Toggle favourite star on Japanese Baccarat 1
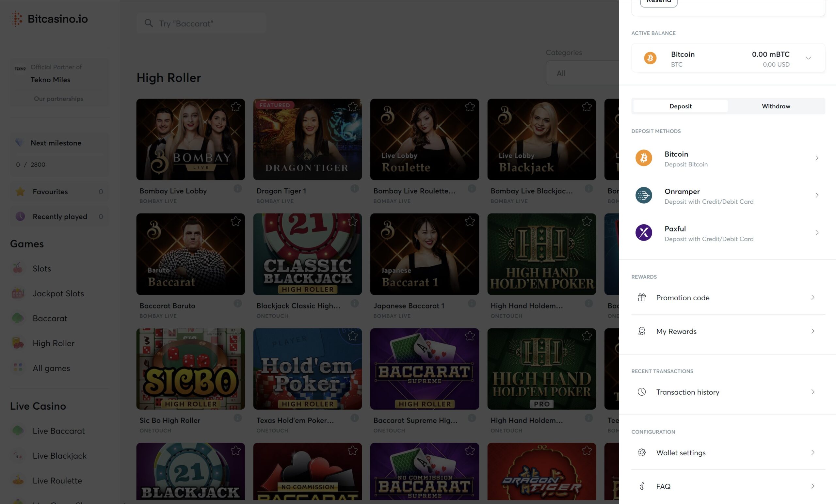The height and width of the screenshot is (504, 836). (470, 221)
